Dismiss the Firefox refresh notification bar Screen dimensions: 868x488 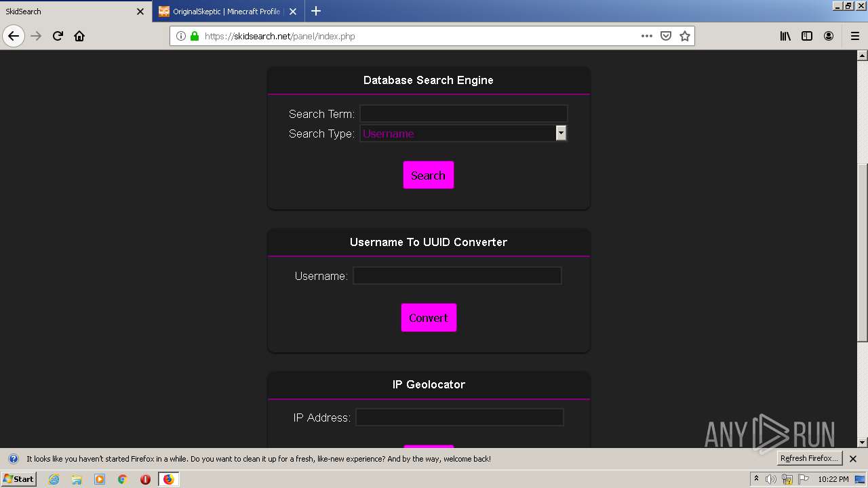(853, 459)
